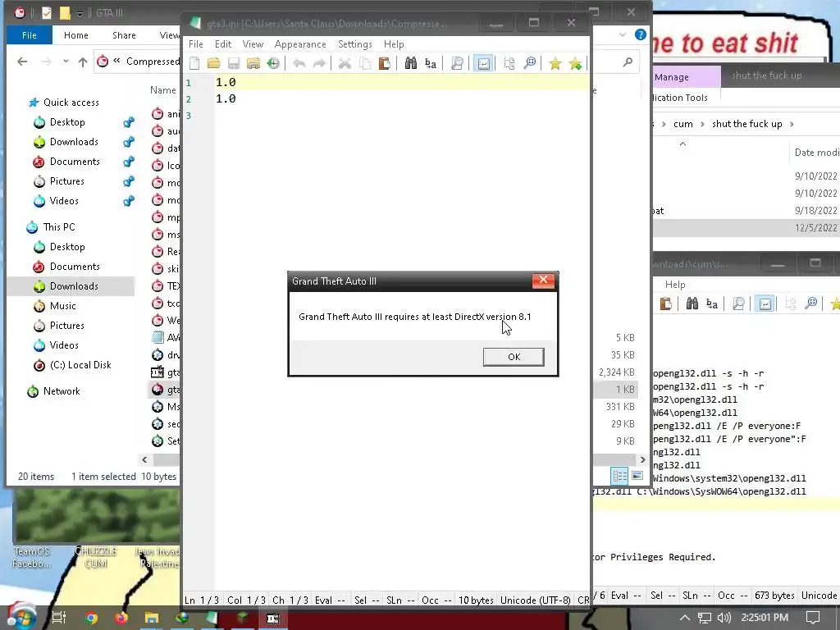Click the Copy icon in the gta3.ini editor
Screen dimensions: 840x630
(x=365, y=64)
